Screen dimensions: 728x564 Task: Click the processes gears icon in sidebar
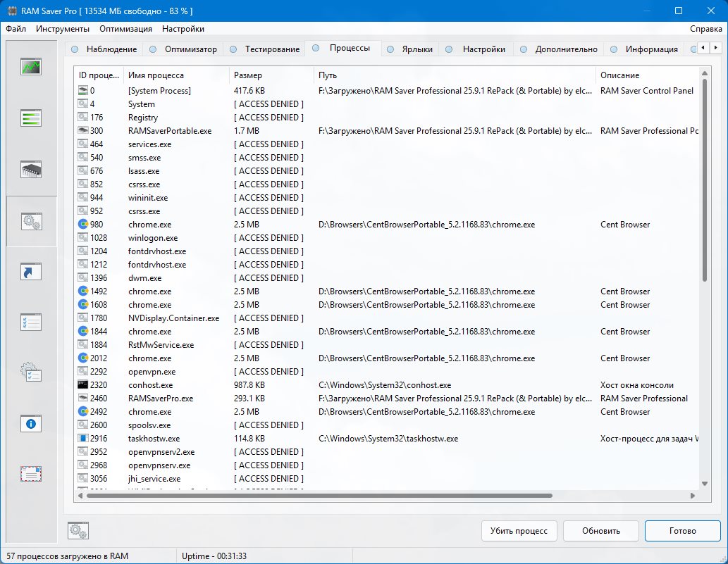(31, 221)
